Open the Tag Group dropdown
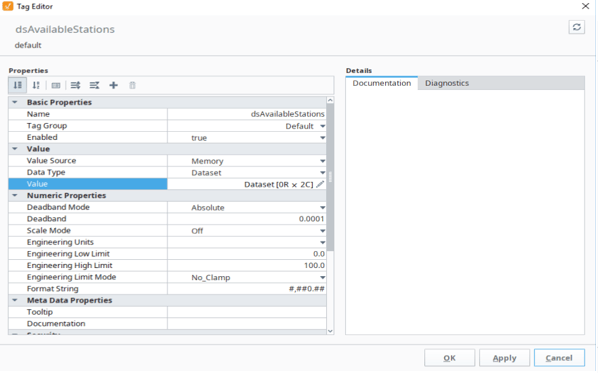Viewport: 598px width, 373px height. point(323,126)
